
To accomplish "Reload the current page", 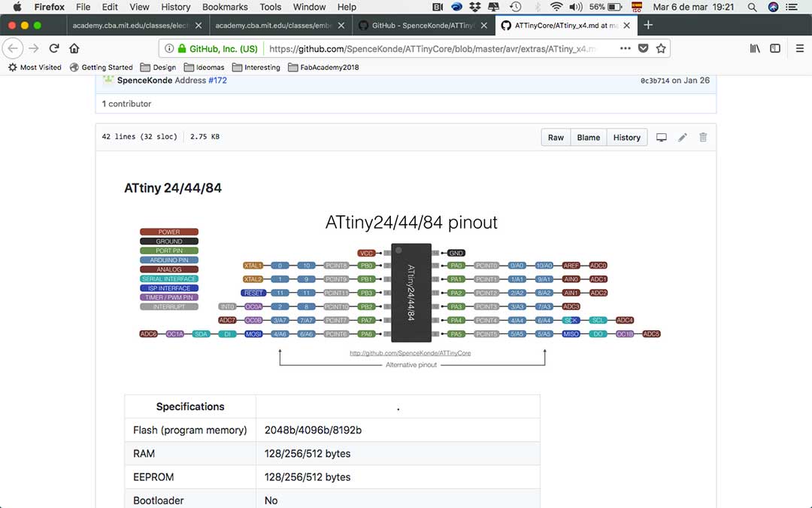I will pos(54,48).
